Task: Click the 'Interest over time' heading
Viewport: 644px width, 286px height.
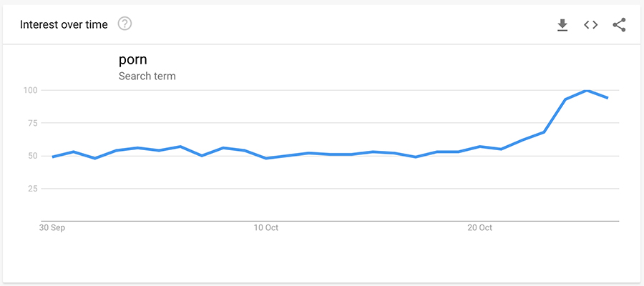Action: (x=64, y=25)
